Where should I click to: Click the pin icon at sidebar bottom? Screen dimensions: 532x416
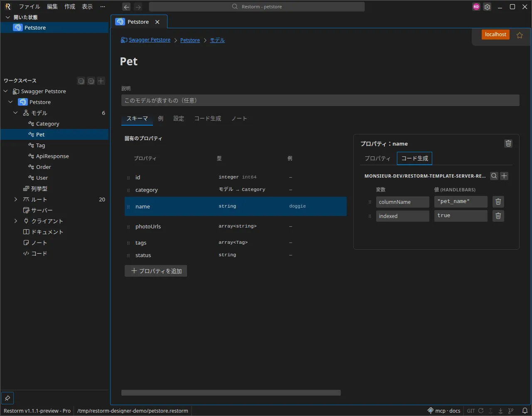click(7, 398)
